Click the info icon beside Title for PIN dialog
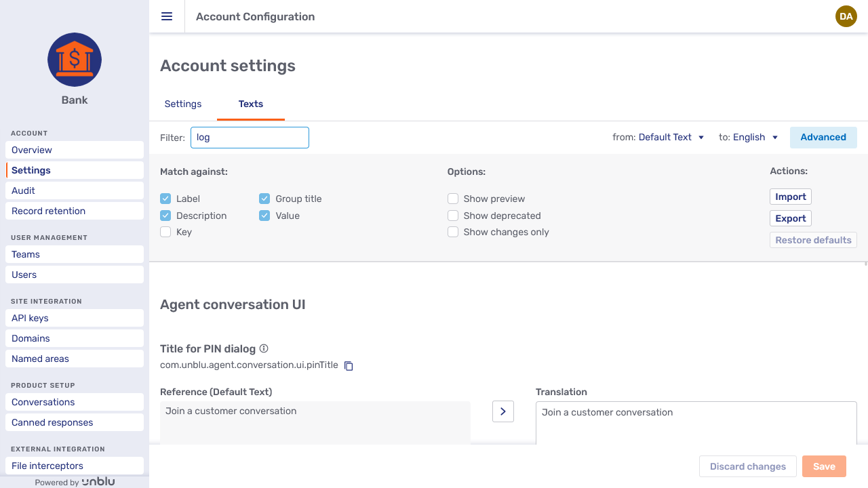Viewport: 868px width, 488px height. tap(264, 348)
